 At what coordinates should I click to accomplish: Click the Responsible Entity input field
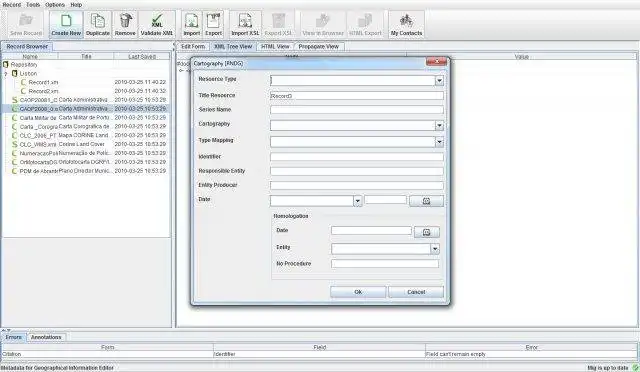357,171
